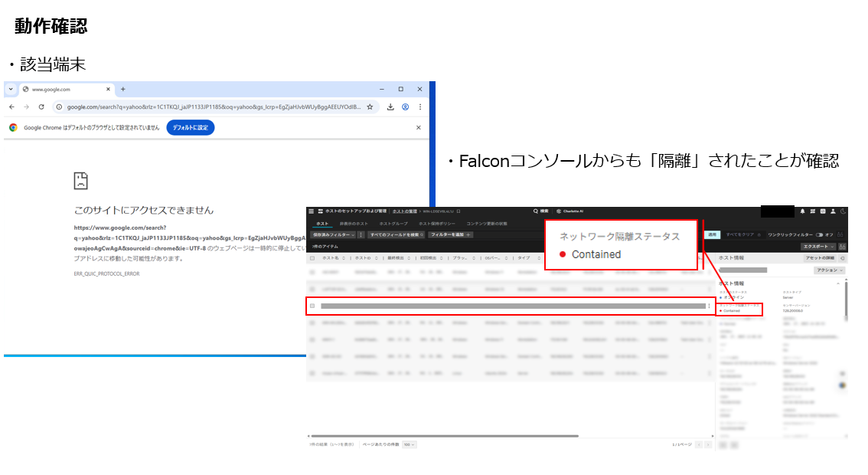Open the アクション dropdown in host panel
868x475 pixels.
830,270
